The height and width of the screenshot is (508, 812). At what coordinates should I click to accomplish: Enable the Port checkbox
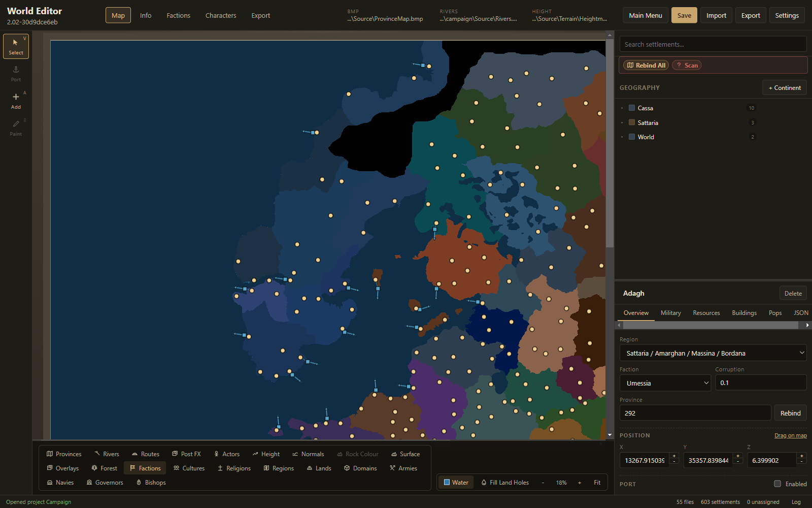coord(777,484)
